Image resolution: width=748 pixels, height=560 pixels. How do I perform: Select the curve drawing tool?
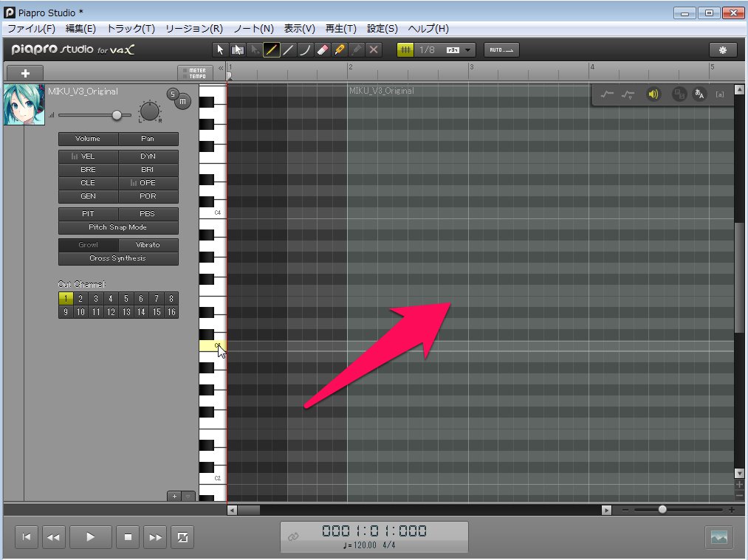(305, 49)
